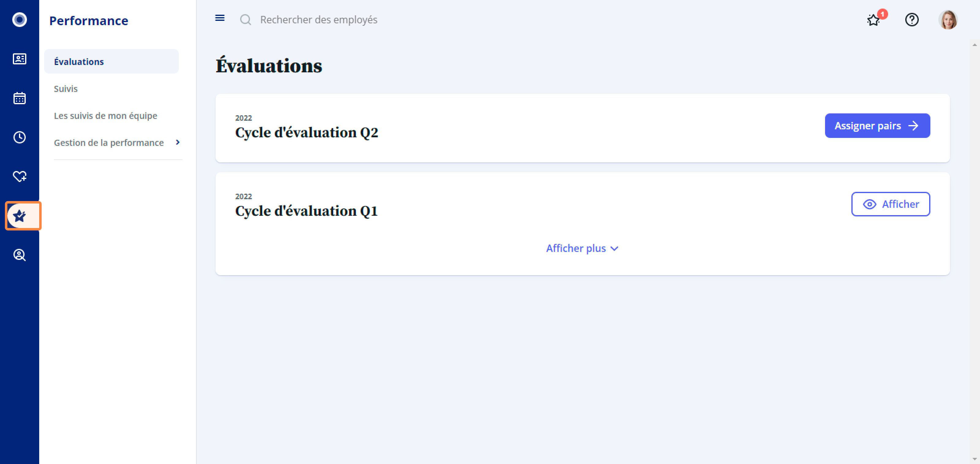Viewport: 980px width, 464px height.
Task: Click the Rechercher des employés search field
Action: point(319,19)
